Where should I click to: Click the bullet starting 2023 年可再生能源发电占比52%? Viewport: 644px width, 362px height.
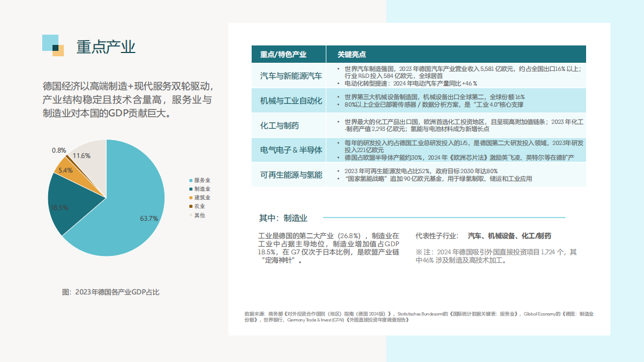[421, 171]
